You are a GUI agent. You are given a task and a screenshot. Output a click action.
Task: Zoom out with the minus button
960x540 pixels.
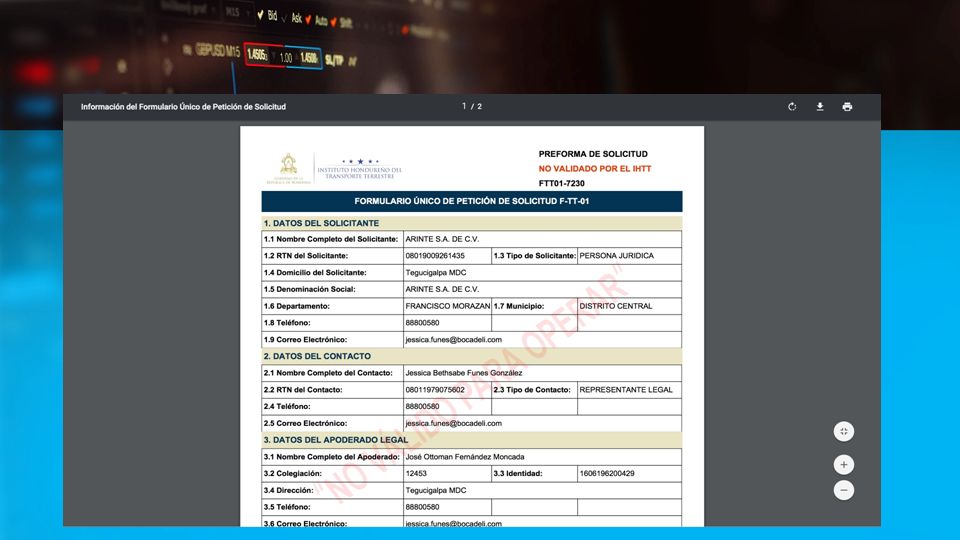tap(844, 490)
